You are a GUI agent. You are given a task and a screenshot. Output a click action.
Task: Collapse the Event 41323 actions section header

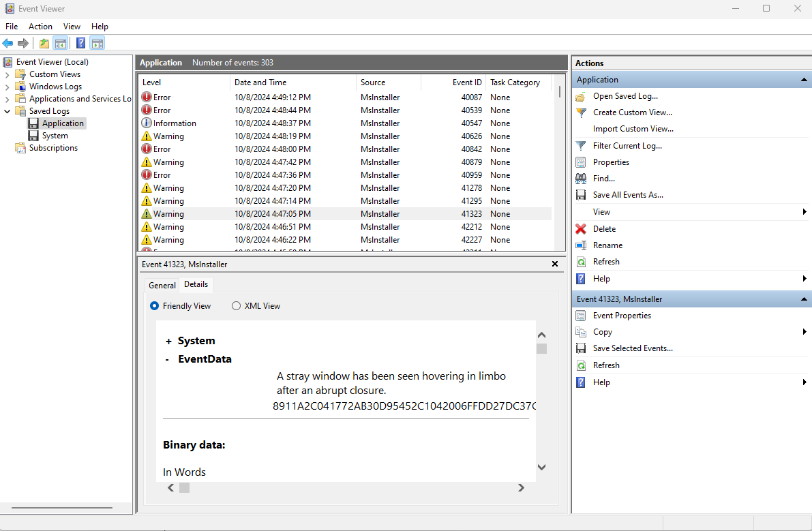804,299
